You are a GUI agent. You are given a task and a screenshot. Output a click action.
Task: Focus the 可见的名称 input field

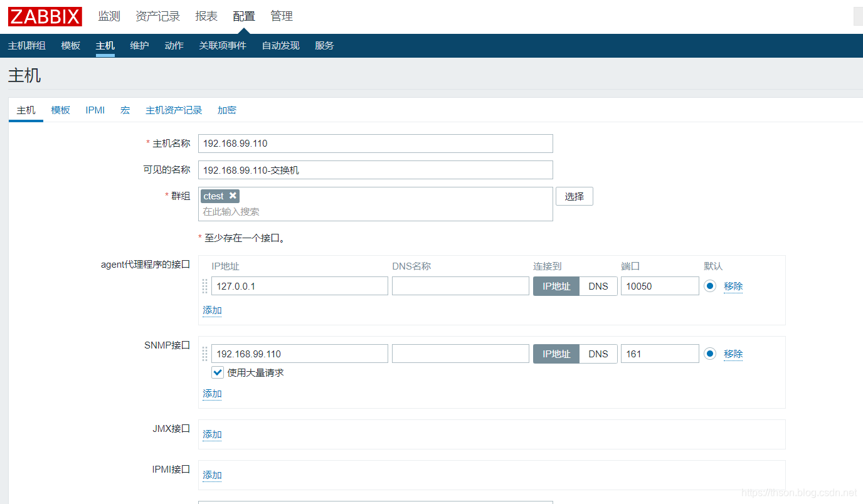(376, 170)
